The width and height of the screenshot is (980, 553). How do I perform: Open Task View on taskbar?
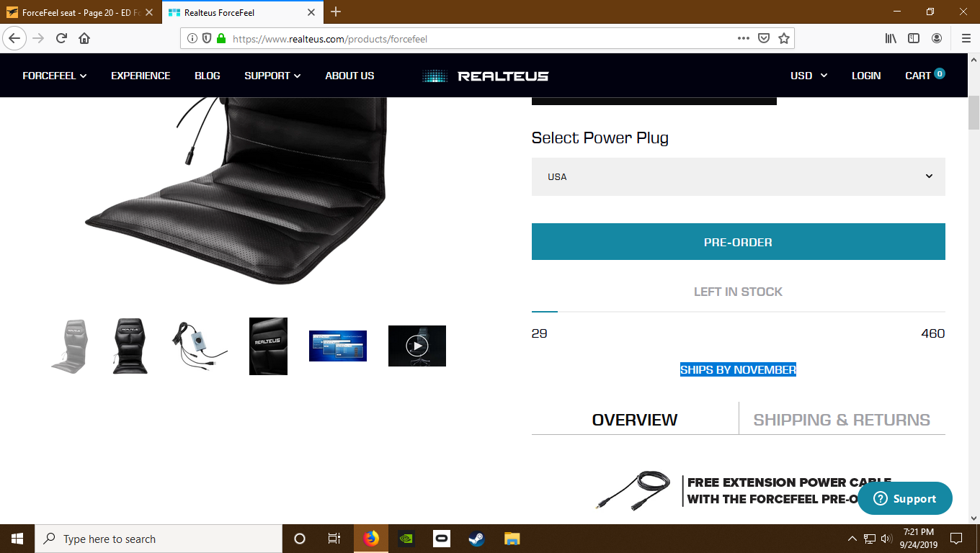(x=334, y=539)
